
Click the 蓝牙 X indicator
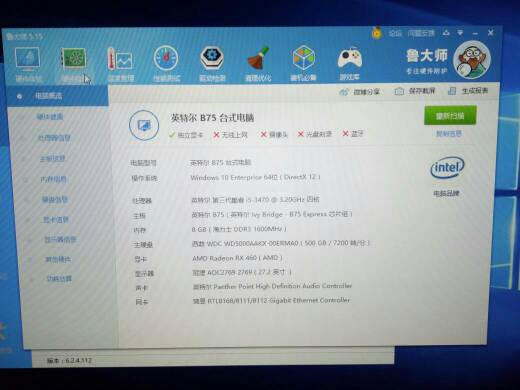[x=353, y=134]
